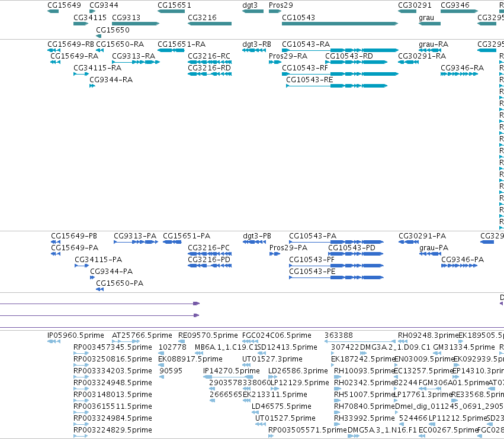The height and width of the screenshot is (439, 504).
Task: Click transcript CG10543-RD label
Action: (349, 56)
